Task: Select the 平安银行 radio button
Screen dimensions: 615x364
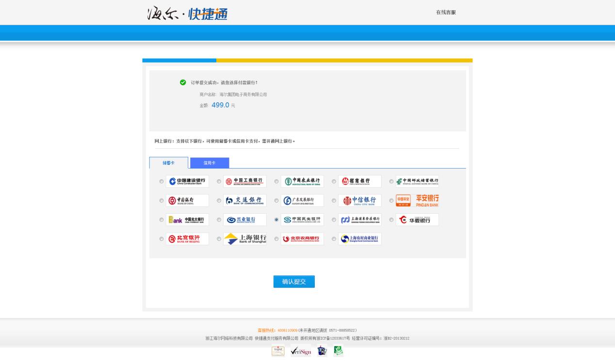Action: coord(391,201)
